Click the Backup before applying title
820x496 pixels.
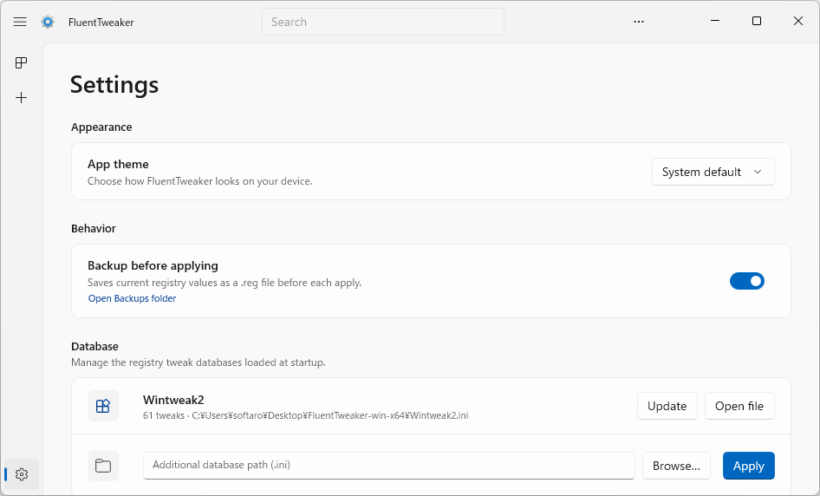[153, 266]
